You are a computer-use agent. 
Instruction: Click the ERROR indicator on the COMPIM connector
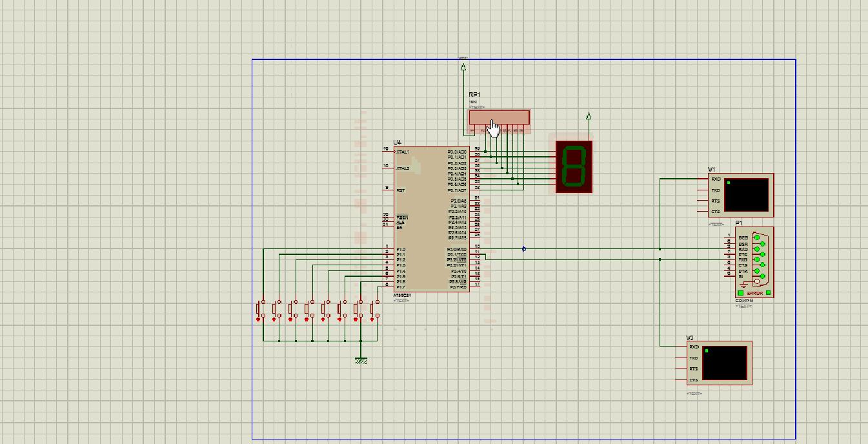point(754,293)
